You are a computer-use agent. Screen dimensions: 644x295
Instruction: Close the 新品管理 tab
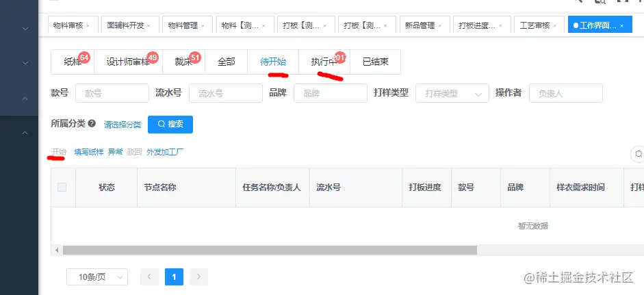point(439,26)
